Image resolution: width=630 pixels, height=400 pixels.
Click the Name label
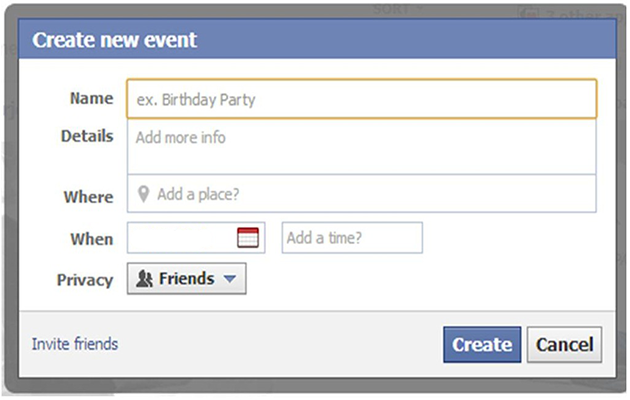click(91, 98)
